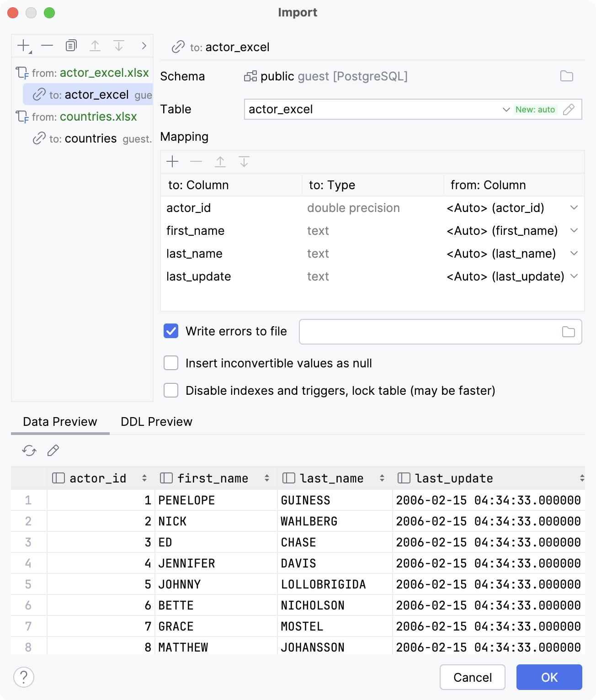Duplicate the selected mapping entry

pyautogui.click(x=70, y=45)
